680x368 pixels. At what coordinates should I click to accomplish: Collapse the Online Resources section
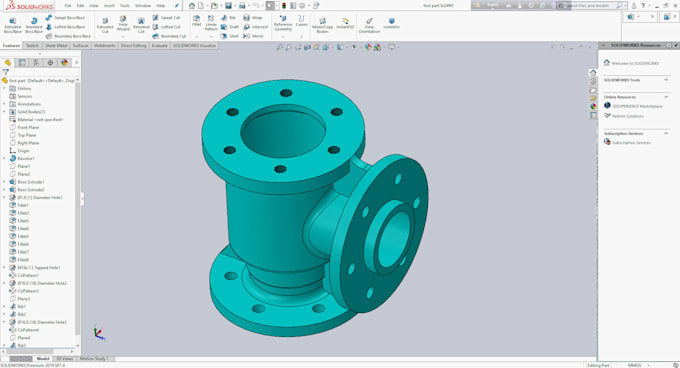666,97
